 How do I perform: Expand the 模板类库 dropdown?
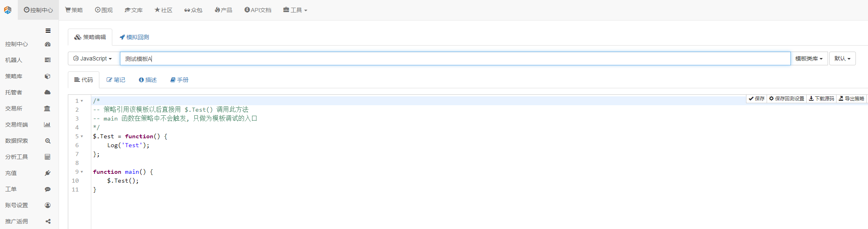pos(809,58)
